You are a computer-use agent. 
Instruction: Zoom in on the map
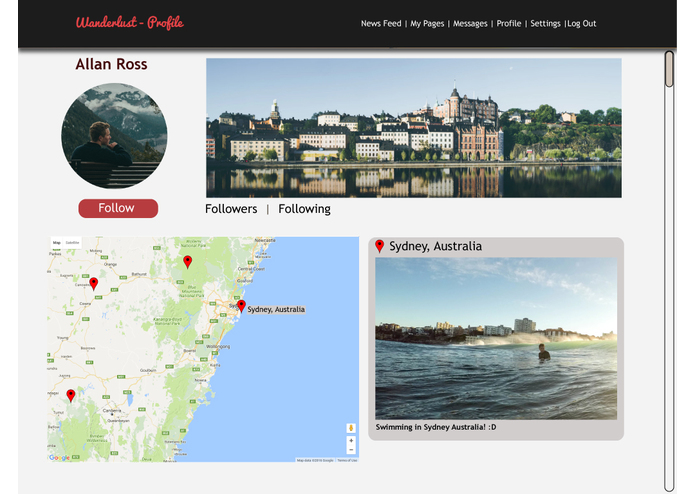click(351, 441)
